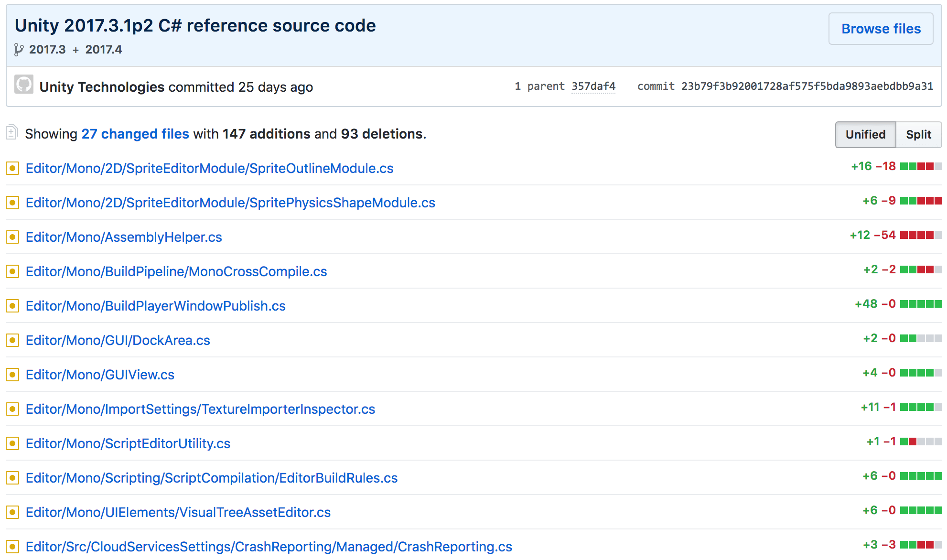This screenshot has height=560, width=947.
Task: Click +12 −54 diffstat of AssemblyHelper.cs
Action: (896, 235)
